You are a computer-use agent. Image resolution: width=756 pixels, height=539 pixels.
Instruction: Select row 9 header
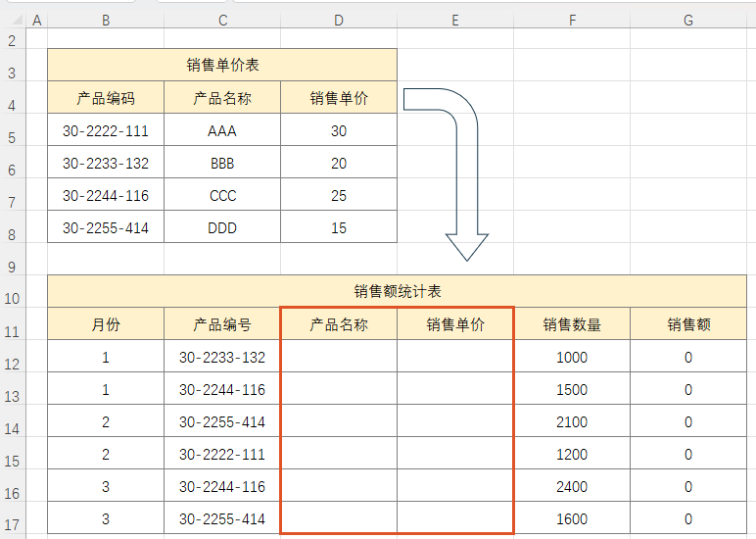(x=13, y=259)
